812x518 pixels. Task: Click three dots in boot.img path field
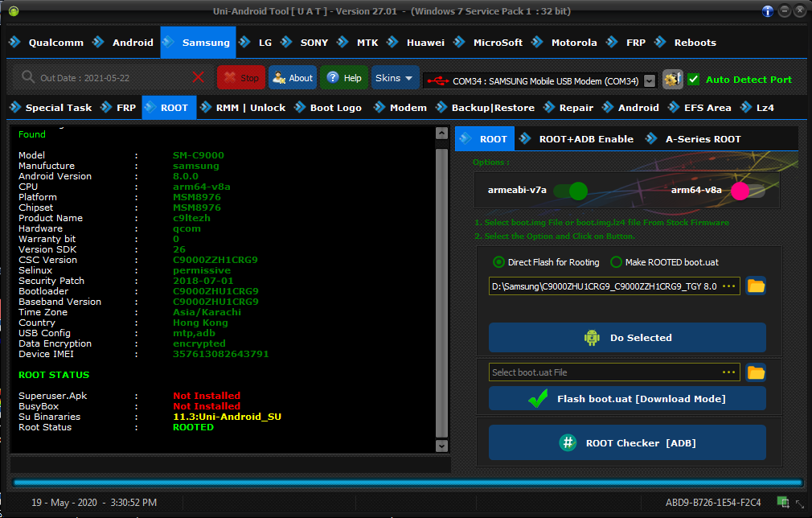pos(728,286)
